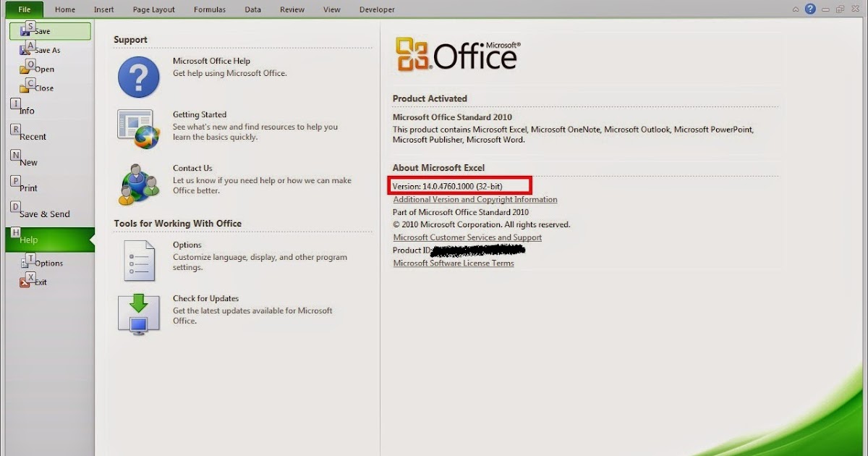The height and width of the screenshot is (456, 868).
Task: Click the Product Activated heading
Action: coord(430,98)
